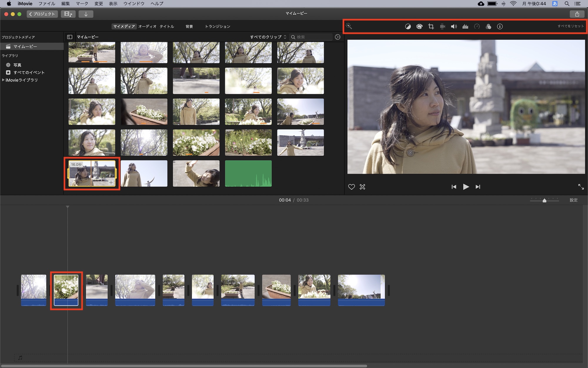Click the timeline zoom slider
This screenshot has height=368, width=588.
pyautogui.click(x=544, y=200)
